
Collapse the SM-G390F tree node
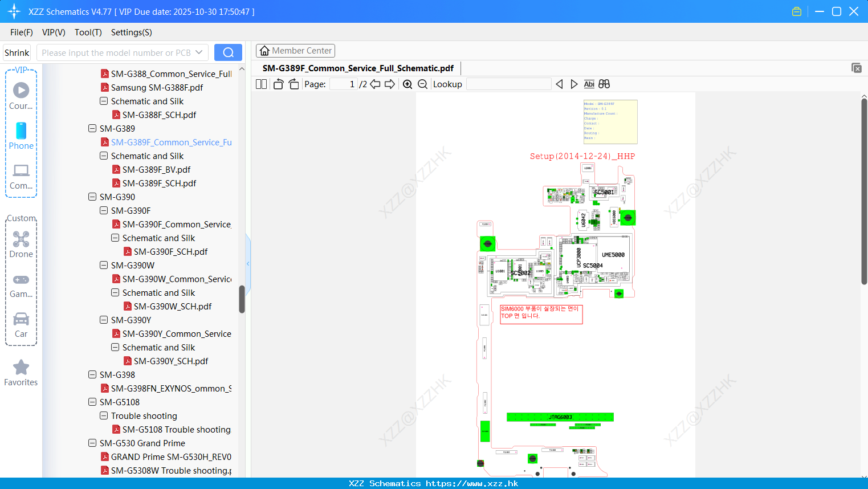pyautogui.click(x=104, y=210)
